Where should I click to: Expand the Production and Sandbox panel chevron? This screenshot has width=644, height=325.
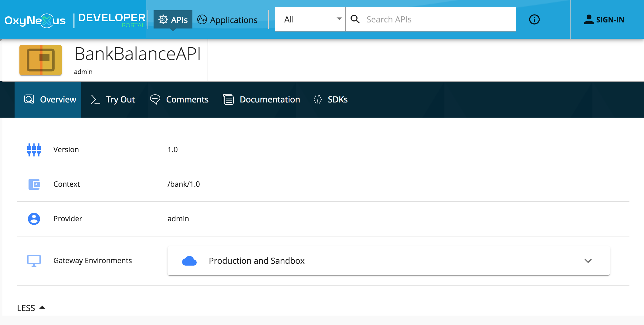[x=588, y=261]
